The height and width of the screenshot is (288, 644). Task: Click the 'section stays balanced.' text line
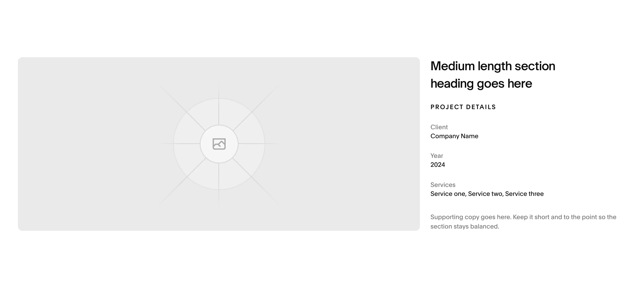click(465, 227)
